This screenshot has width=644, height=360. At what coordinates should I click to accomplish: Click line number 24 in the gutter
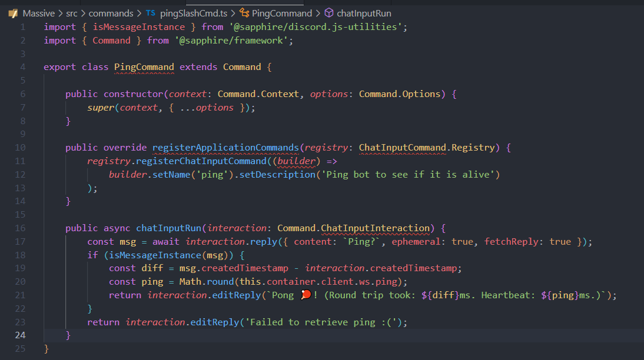pos(20,335)
